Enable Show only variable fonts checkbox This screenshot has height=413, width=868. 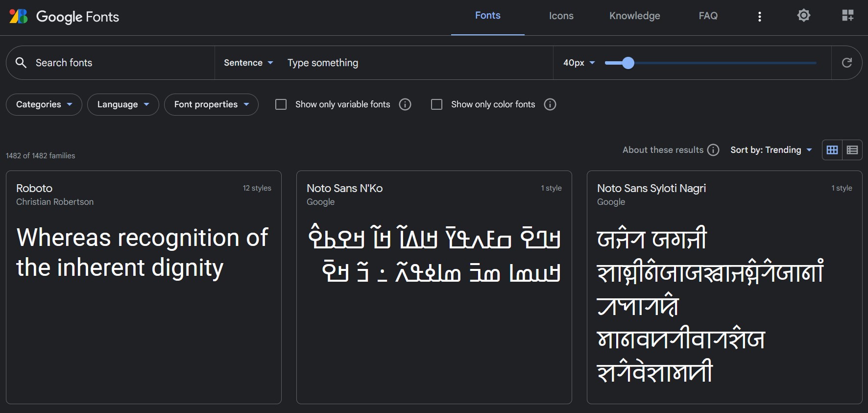tap(281, 104)
